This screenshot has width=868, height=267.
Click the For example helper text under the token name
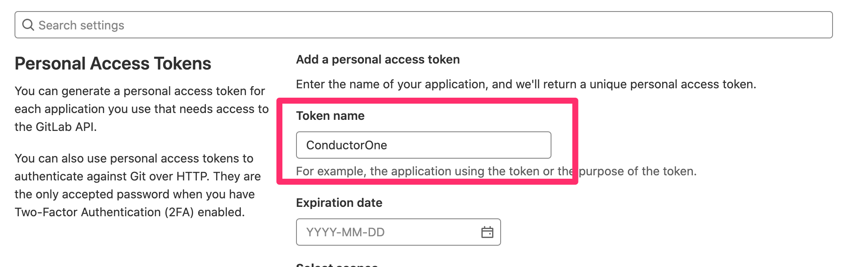[x=496, y=171]
